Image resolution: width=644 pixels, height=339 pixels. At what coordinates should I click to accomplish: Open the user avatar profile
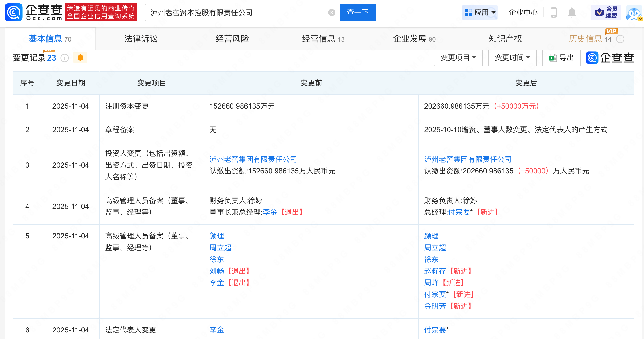pyautogui.click(x=634, y=13)
